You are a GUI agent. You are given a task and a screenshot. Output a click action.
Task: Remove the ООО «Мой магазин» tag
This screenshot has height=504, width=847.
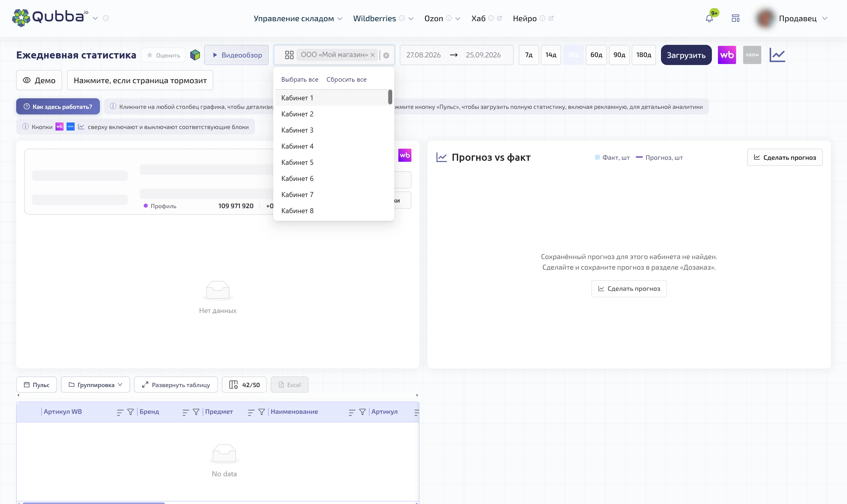(372, 55)
